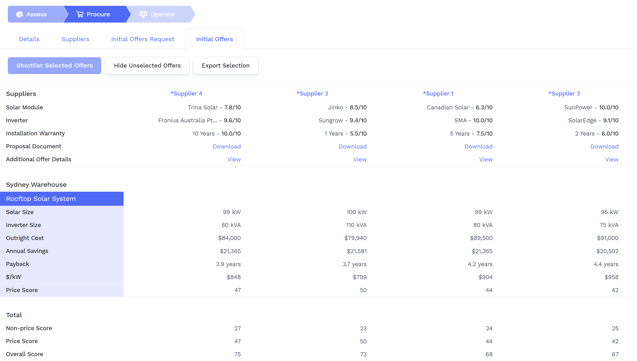Image resolution: width=637 pixels, height=361 pixels.
Task: Click the 3.9 years payback value
Action: [x=228, y=264]
